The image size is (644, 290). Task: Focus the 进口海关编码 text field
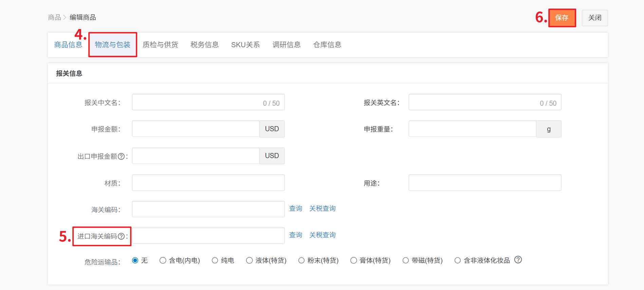click(208, 236)
